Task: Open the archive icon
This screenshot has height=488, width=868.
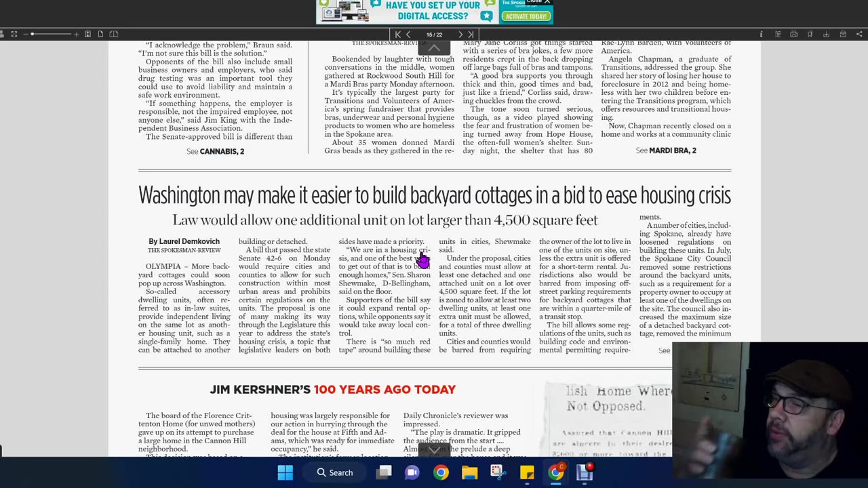Action: coord(843,35)
